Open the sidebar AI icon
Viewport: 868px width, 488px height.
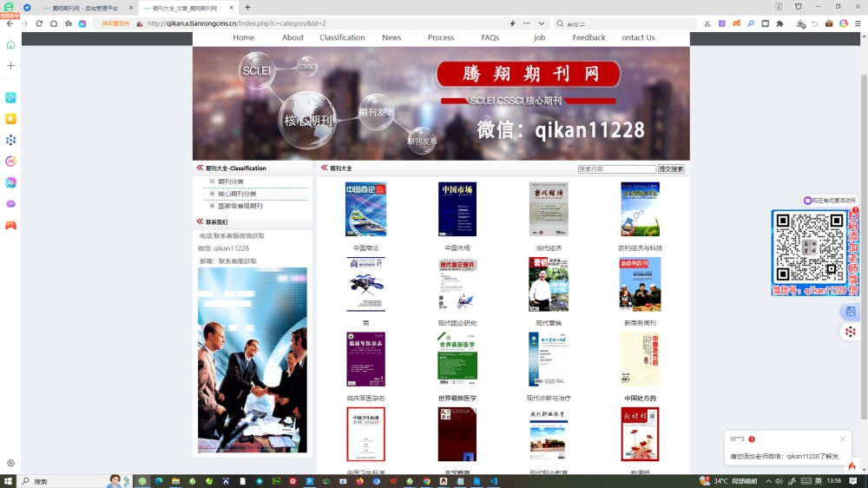(x=10, y=182)
